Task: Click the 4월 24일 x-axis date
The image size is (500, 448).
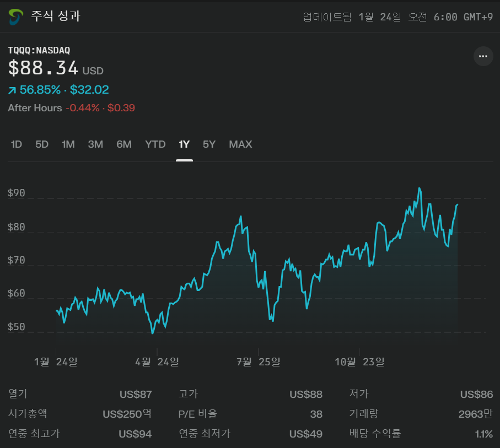Action: (157, 362)
